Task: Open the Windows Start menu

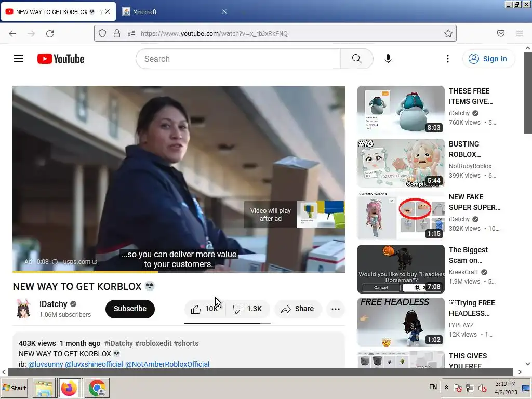Action: click(14, 388)
